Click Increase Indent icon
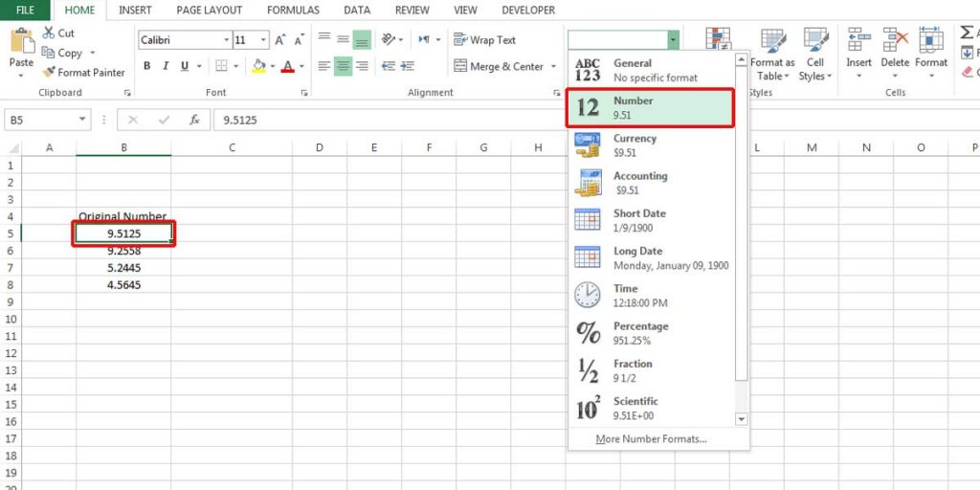Screen dimensions: 980x490 (x=408, y=66)
